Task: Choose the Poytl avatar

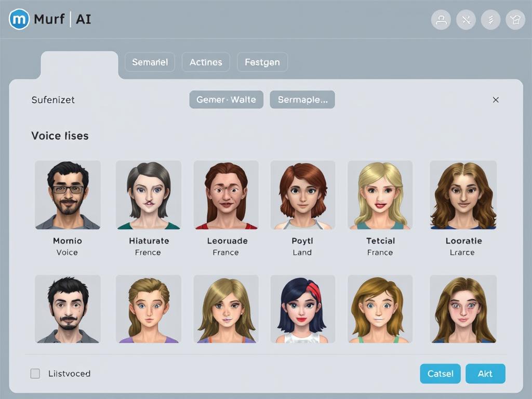Action: (x=302, y=195)
